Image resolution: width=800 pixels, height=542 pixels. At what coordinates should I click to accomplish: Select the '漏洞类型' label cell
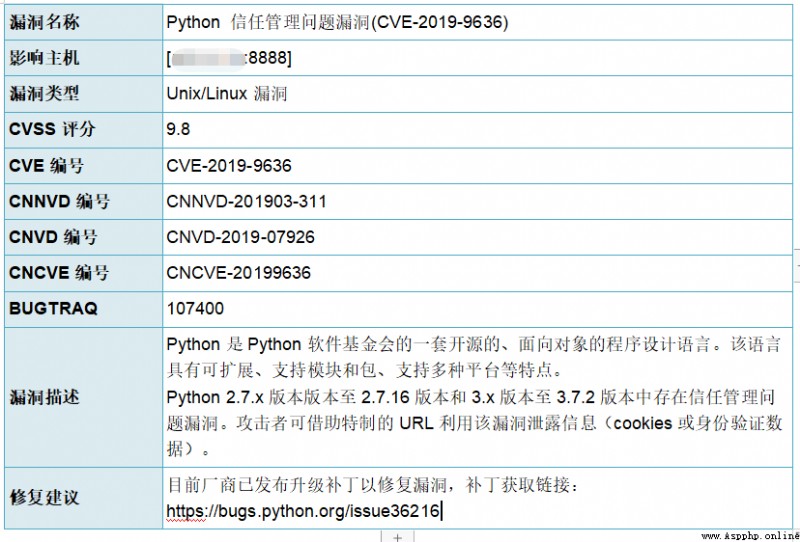(84, 94)
